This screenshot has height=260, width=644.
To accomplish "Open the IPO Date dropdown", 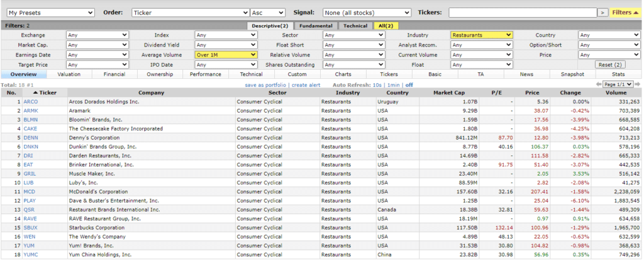I will coord(226,65).
